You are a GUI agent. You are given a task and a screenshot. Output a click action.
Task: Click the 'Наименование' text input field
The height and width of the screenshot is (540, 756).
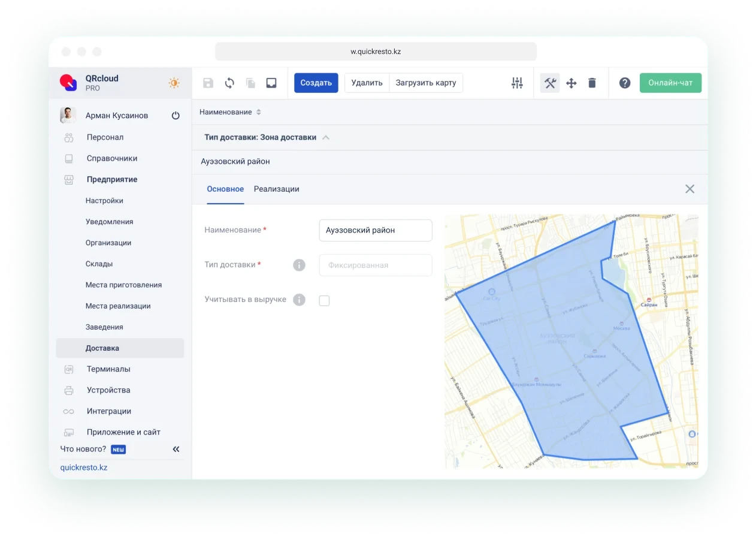pos(375,230)
